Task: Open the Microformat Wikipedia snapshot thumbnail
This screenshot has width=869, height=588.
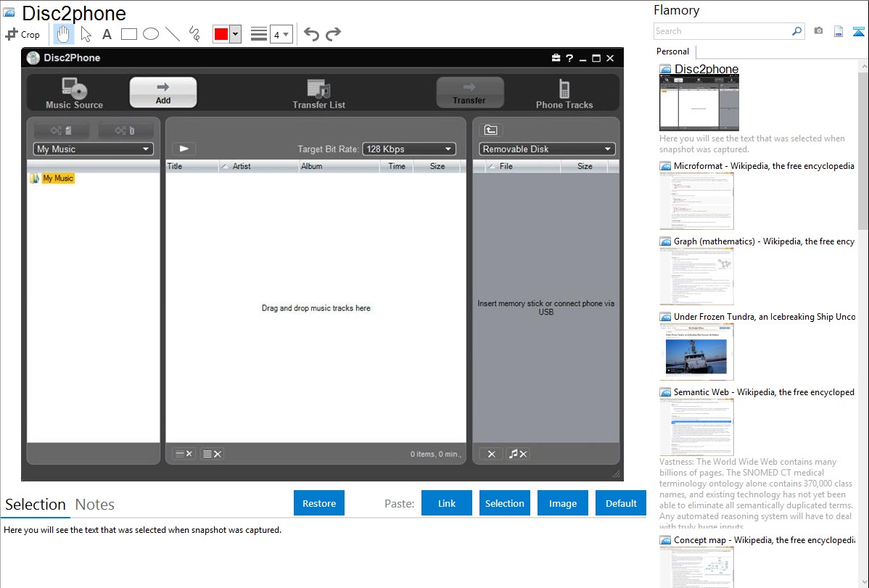Action: (696, 201)
